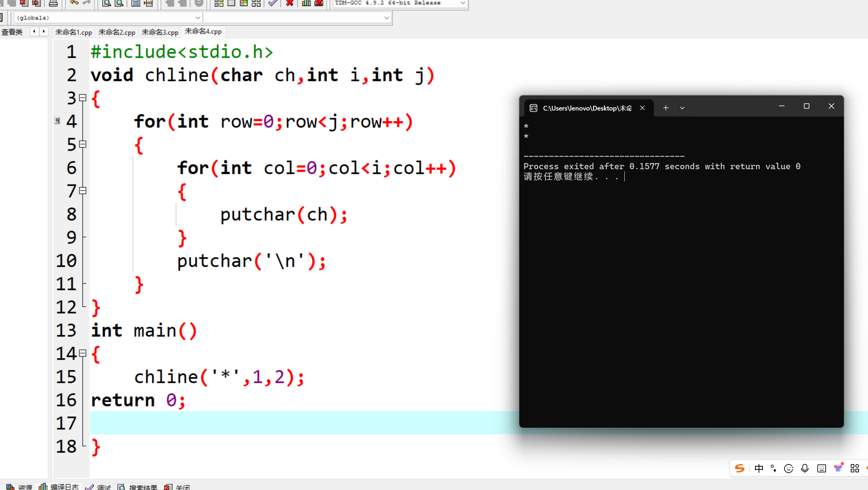Image resolution: width=868 pixels, height=490 pixels.
Task: Click the print icon in toolbar
Action: coord(53,3)
